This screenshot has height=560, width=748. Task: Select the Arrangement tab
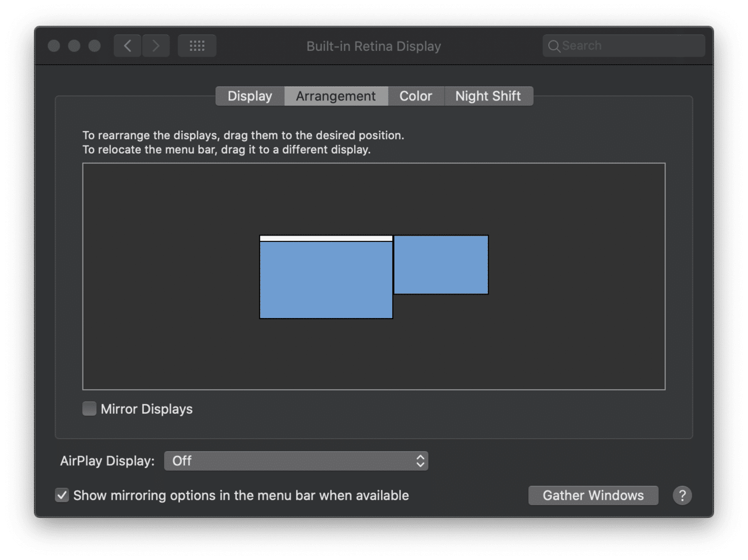coord(336,96)
